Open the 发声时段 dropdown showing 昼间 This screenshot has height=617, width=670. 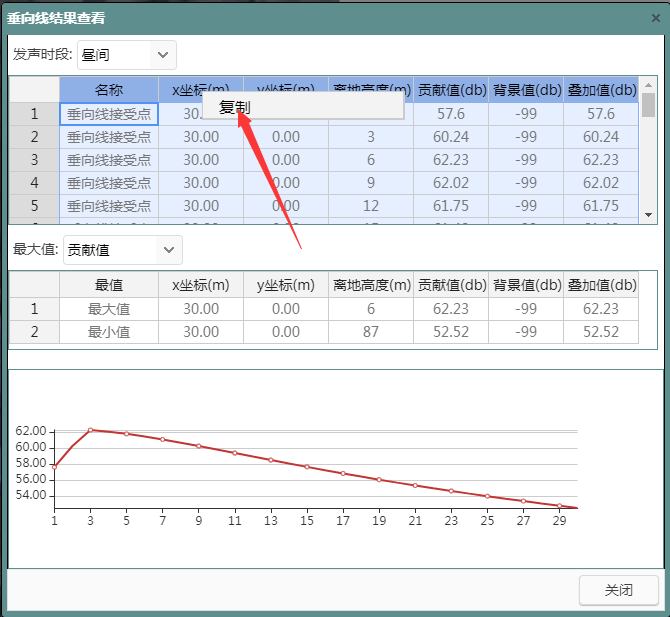pos(125,55)
